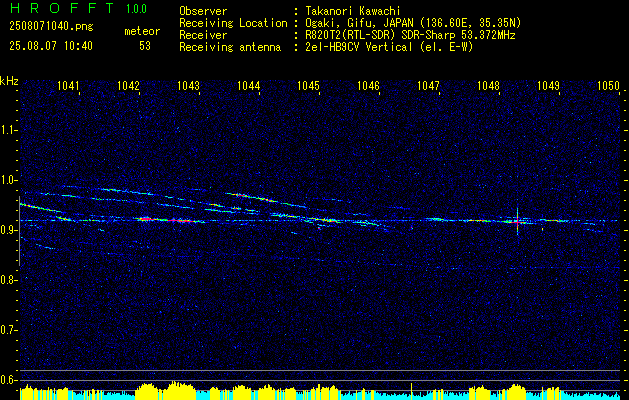Viewport: 629px width, 400px height.
Task: Click frequency axis label 0.7
Action: point(9,330)
